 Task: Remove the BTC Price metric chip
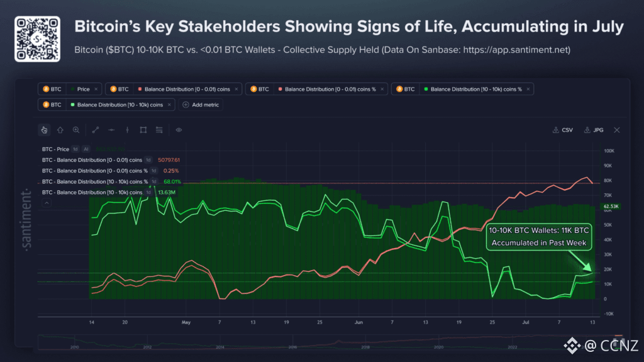[96, 89]
